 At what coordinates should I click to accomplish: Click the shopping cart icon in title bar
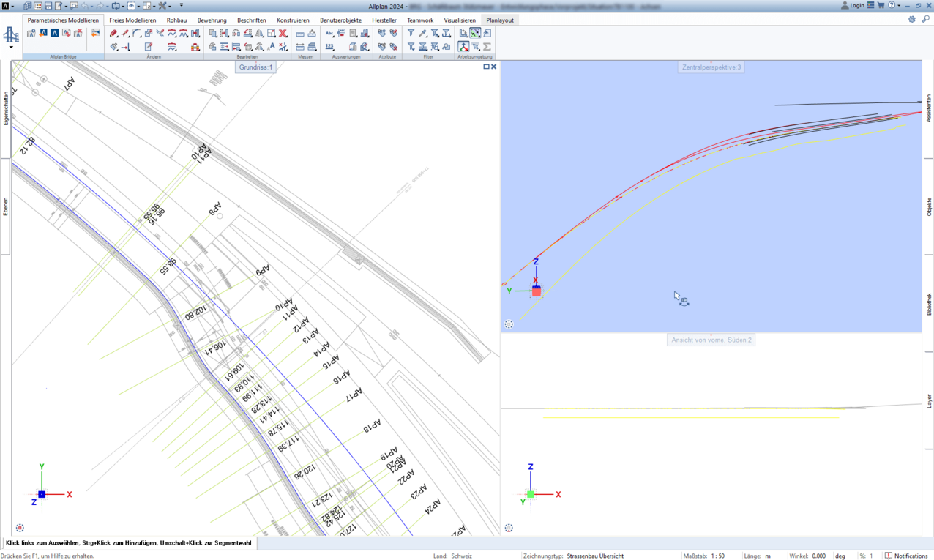click(881, 5)
